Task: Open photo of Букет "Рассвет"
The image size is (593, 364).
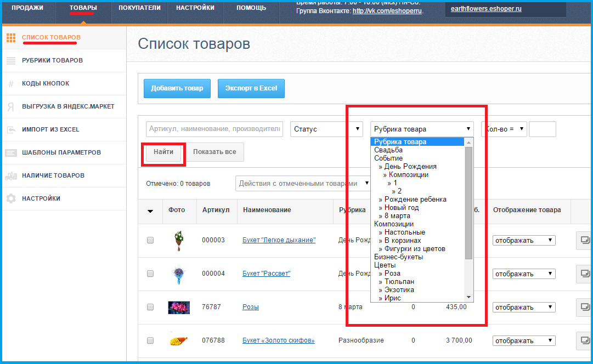Action: [178, 275]
